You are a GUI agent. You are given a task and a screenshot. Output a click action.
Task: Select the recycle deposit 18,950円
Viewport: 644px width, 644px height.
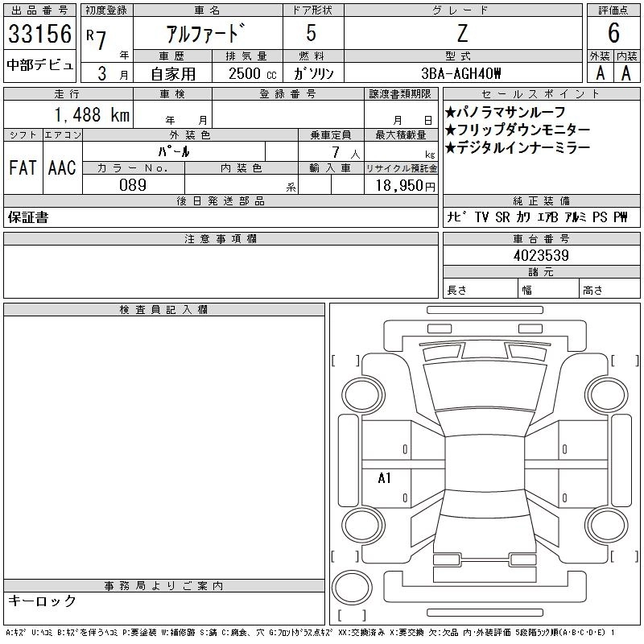[400, 186]
